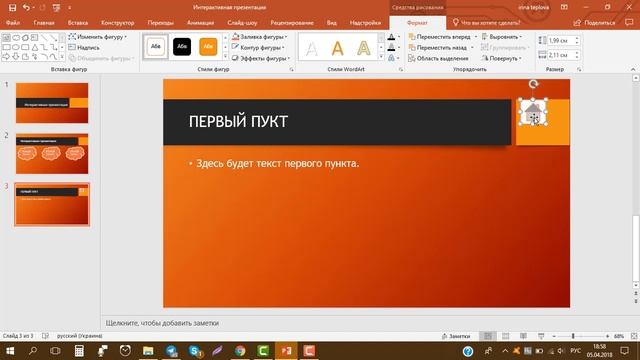This screenshot has width=640, height=360.
Task: Open the Изменить фигуру dropdown
Action: pos(98,37)
